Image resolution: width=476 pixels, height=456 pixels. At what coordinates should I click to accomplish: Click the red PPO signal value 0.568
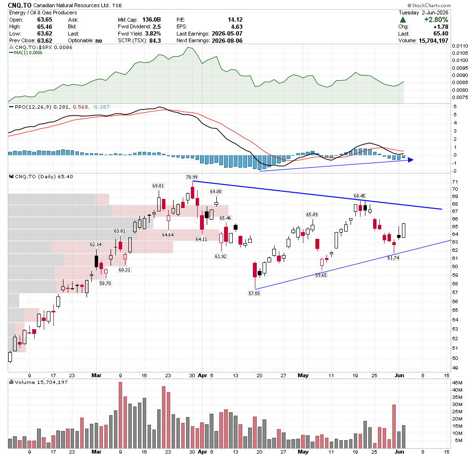[80, 107]
